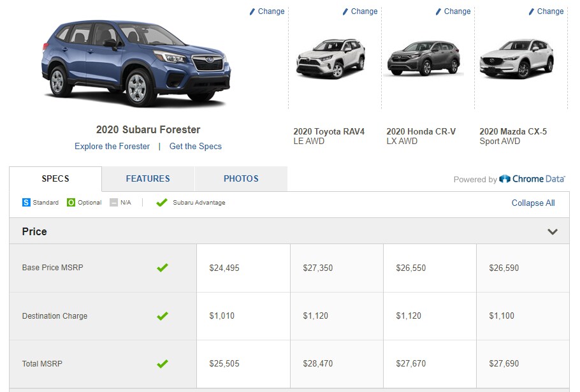Image resolution: width=580 pixels, height=392 pixels.
Task: Click the blue Standard 'S' legend icon
Action: coord(26,202)
